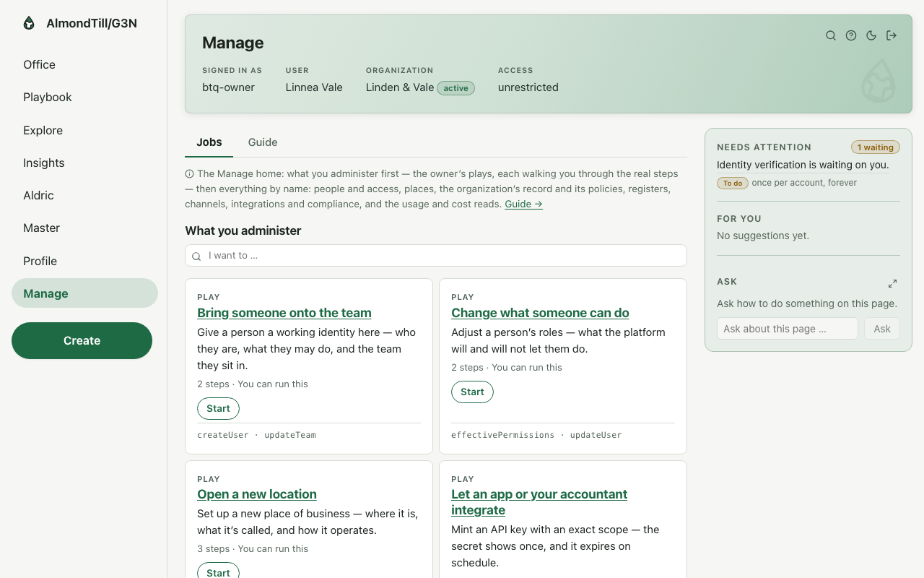Select Manage in the sidebar

point(84,293)
